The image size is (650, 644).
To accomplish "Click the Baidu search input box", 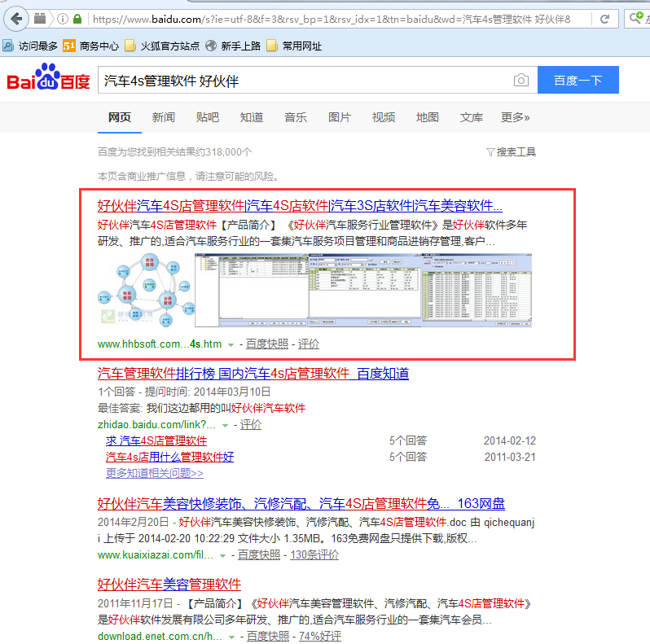I will (303, 80).
